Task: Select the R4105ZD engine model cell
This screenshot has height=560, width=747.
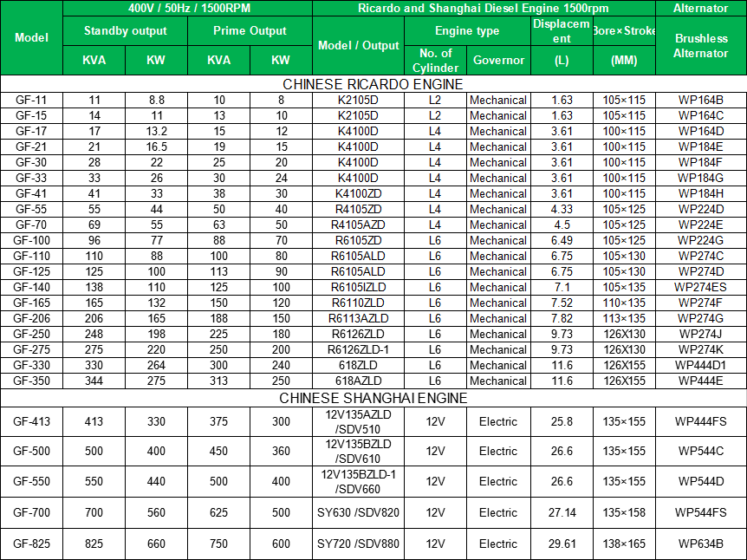Action: click(x=358, y=209)
